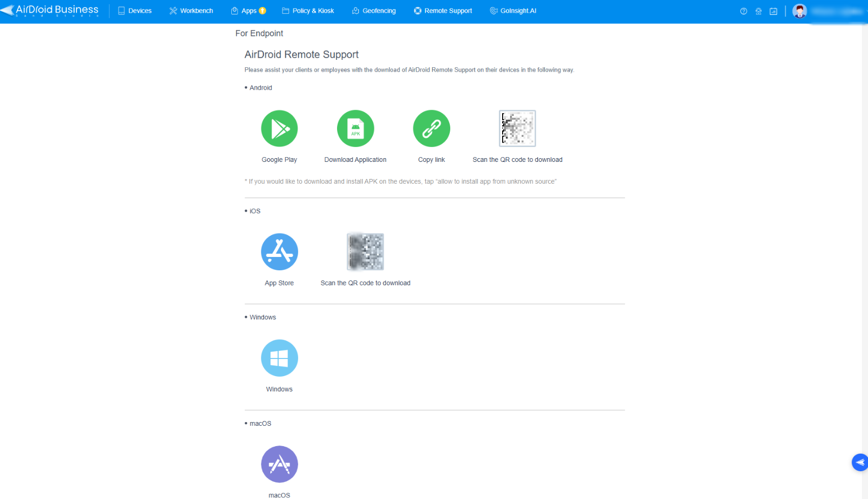Click the help question mark icon

point(744,11)
